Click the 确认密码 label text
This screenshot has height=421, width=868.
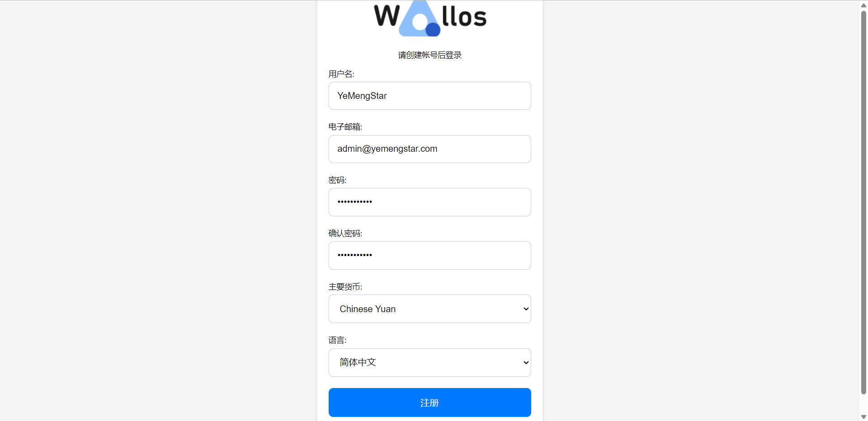pyautogui.click(x=345, y=234)
